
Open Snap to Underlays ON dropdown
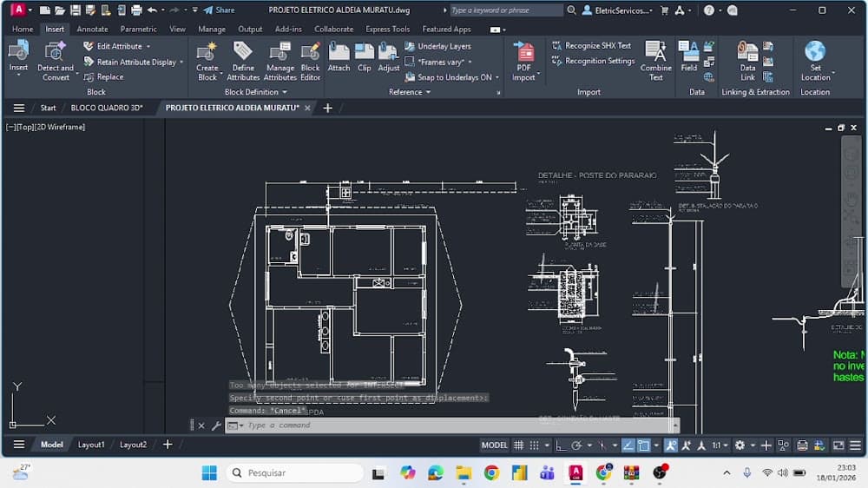497,77
